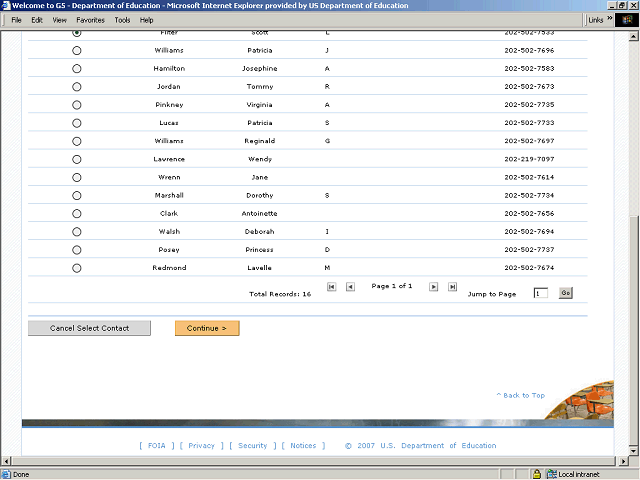The width and height of the screenshot is (640, 480).
Task: Follow the Back to Top link
Action: pos(521,395)
